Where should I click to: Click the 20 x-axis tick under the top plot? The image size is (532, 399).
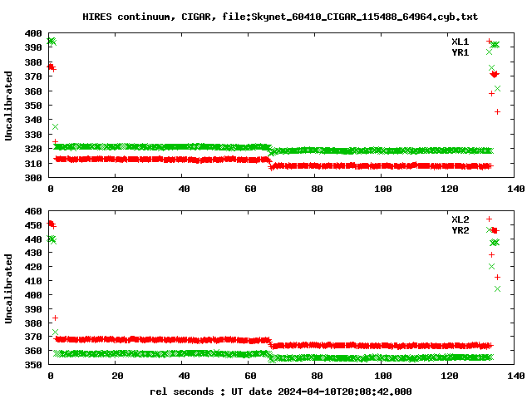click(117, 189)
